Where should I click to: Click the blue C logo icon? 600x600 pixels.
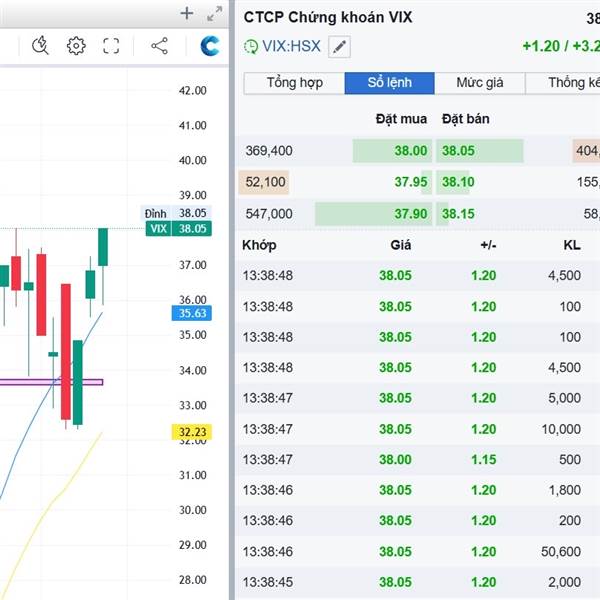click(210, 46)
